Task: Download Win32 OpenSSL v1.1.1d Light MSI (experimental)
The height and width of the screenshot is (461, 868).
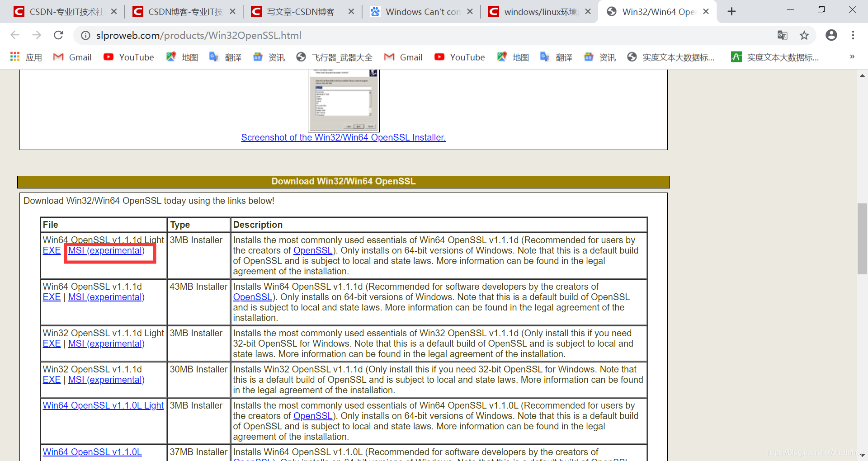Action: coord(106,343)
